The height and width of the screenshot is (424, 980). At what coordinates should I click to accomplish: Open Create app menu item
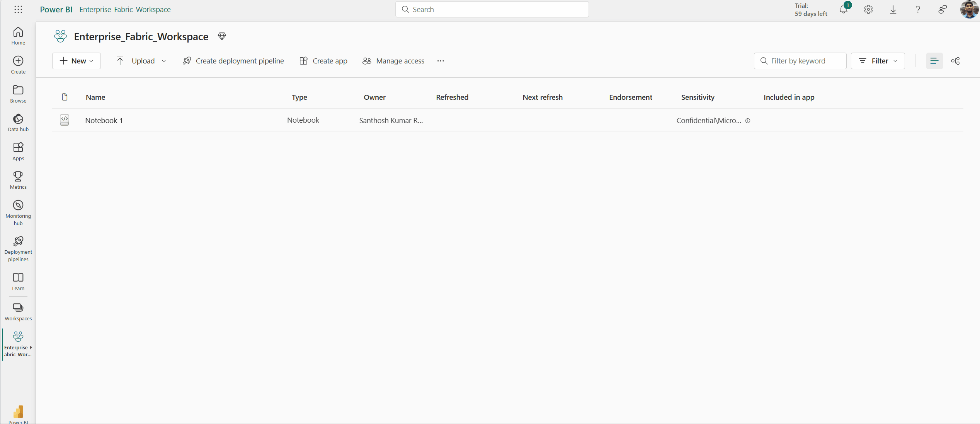tap(324, 61)
